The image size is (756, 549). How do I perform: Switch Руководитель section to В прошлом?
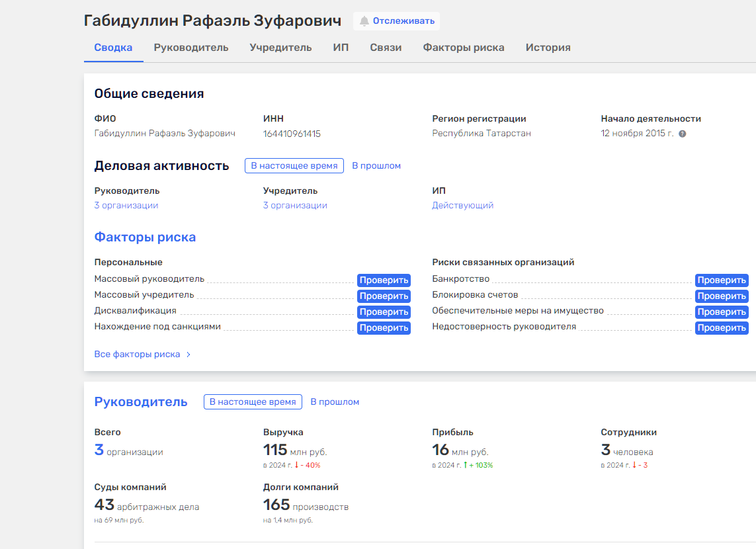pyautogui.click(x=335, y=402)
